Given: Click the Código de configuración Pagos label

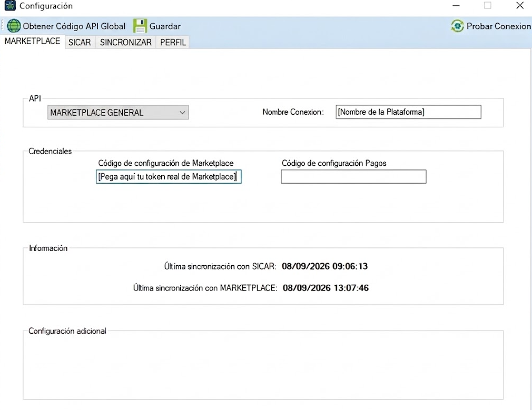Looking at the screenshot, I should [334, 163].
